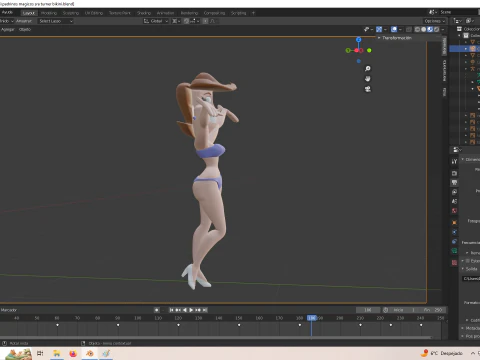Viewport: 480px width, 360px height.
Task: Select solid viewport shading
Action: point(424,29)
